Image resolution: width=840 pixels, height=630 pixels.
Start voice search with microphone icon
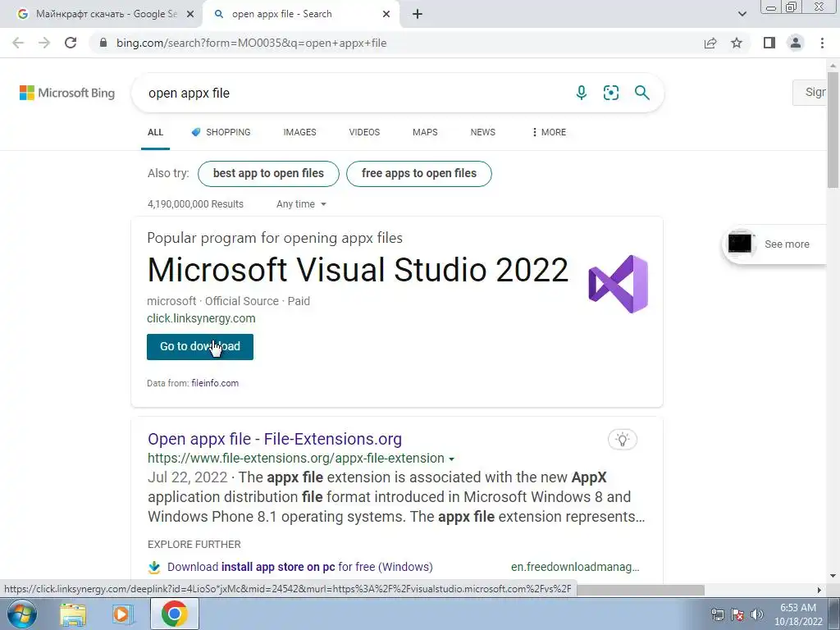click(582, 93)
